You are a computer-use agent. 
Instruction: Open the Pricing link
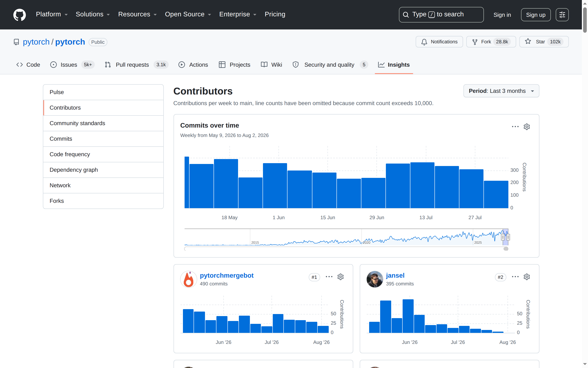tap(275, 14)
